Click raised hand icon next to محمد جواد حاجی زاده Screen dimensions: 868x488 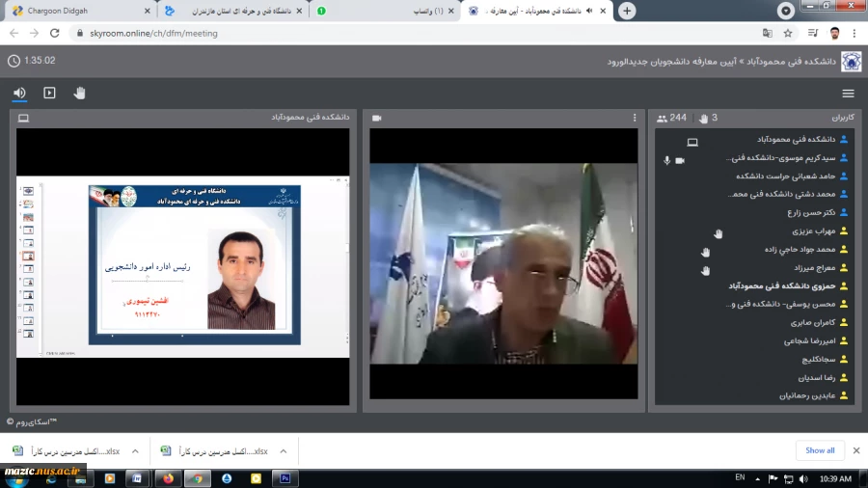click(x=705, y=253)
